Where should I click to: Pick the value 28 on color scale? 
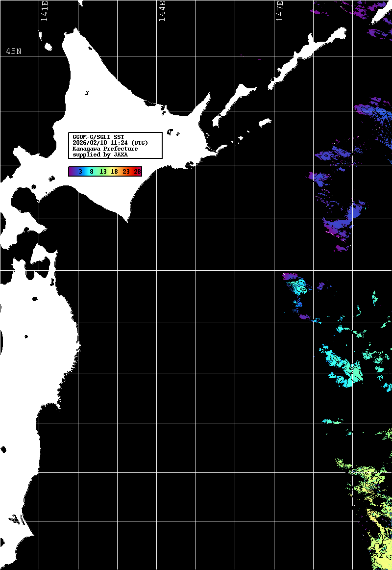click(137, 172)
